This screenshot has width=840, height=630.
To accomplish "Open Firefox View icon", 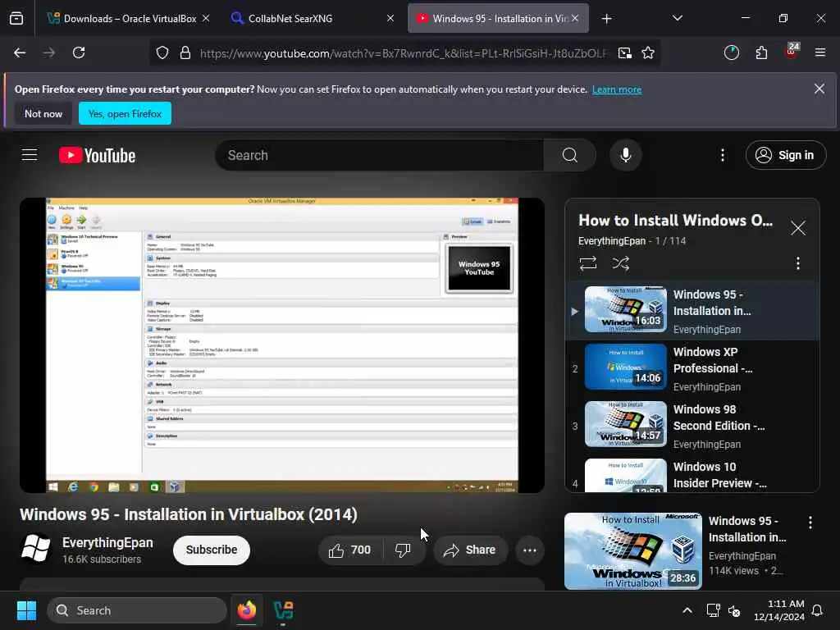I will 16,18.
